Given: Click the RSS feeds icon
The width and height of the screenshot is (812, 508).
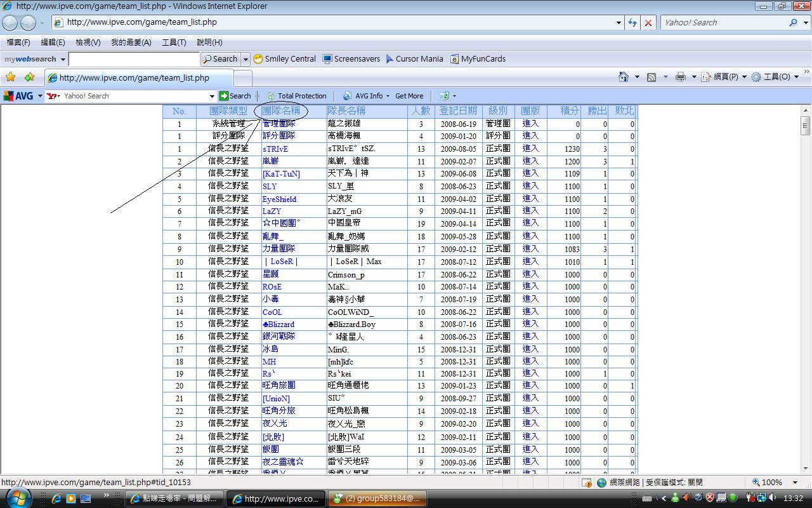Looking at the screenshot, I should [652, 77].
